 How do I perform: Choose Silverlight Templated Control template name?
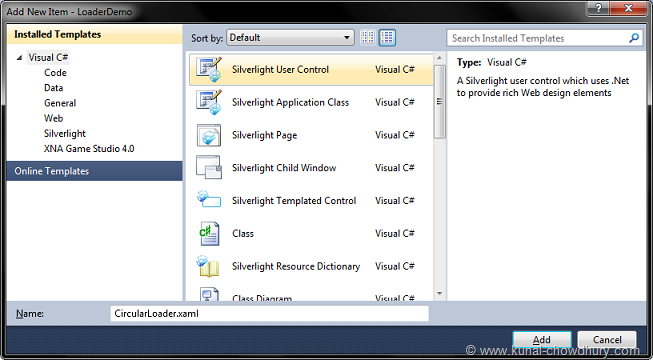tap(294, 200)
